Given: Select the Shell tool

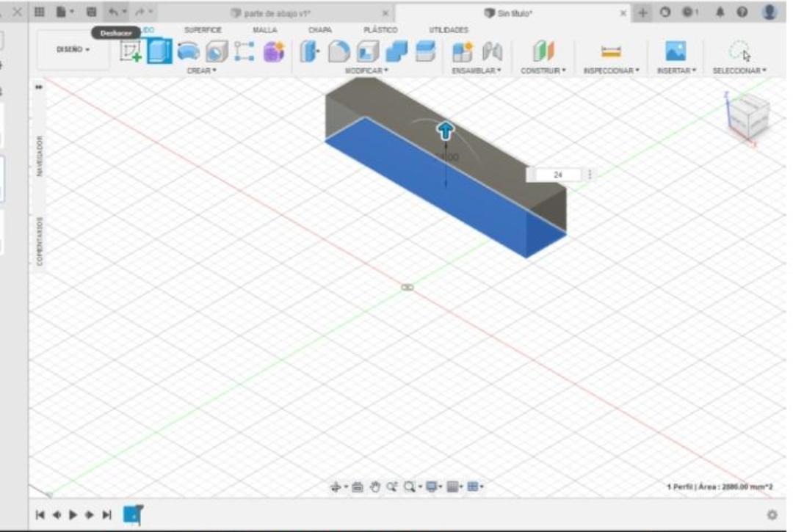Looking at the screenshot, I should 368,51.
